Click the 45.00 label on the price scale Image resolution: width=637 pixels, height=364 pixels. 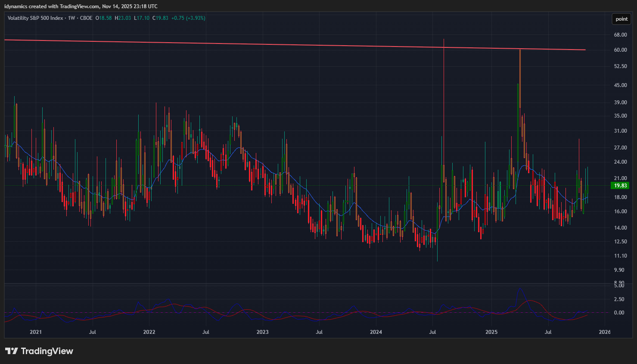click(620, 85)
